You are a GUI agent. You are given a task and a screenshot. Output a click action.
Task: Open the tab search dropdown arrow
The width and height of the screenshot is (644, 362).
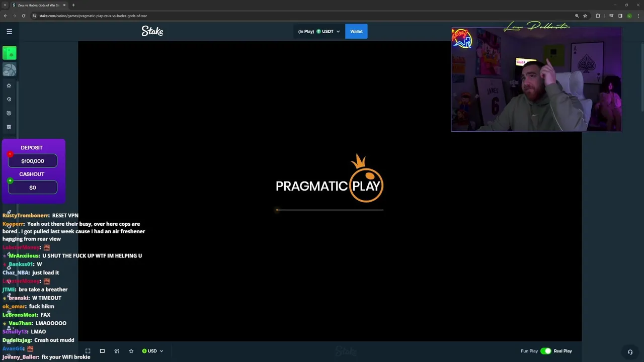click(5, 5)
